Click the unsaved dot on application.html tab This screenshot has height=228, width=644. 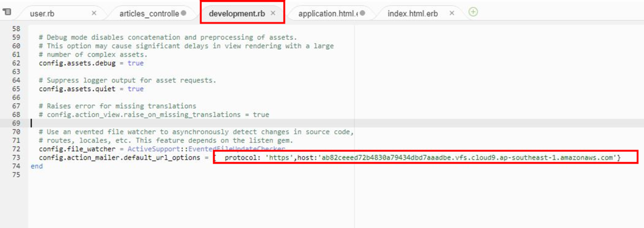tap(362, 13)
